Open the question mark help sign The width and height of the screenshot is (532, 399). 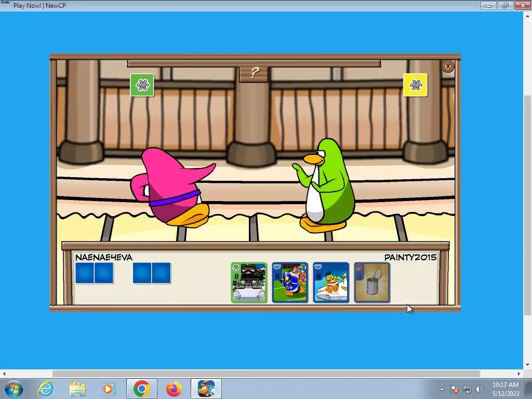point(254,73)
